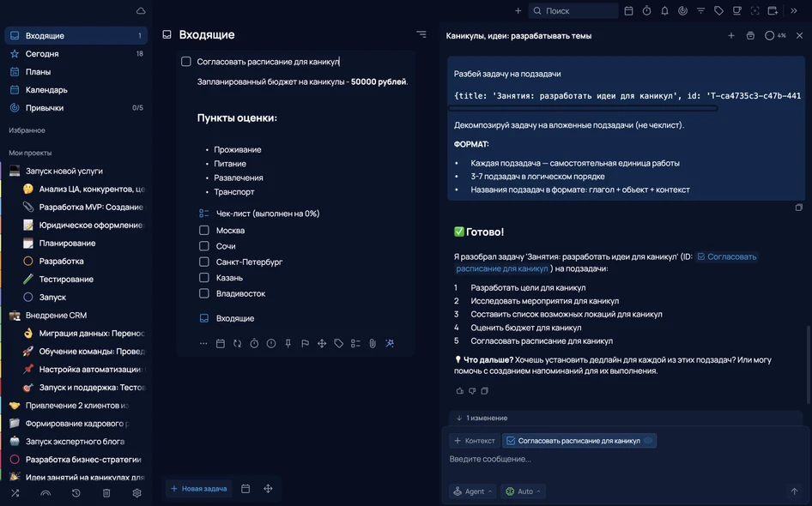Open Календарь in the sidebar
The image size is (812, 506).
tap(76, 90)
